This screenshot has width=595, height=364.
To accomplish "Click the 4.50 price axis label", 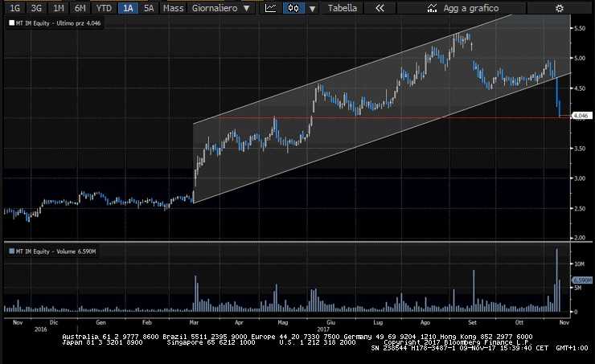I will 580,88.
